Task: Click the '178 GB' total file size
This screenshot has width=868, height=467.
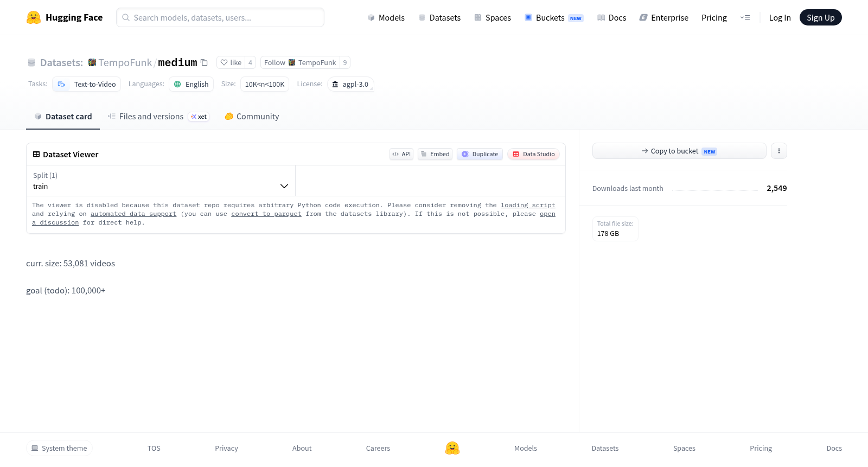Action: pos(608,234)
